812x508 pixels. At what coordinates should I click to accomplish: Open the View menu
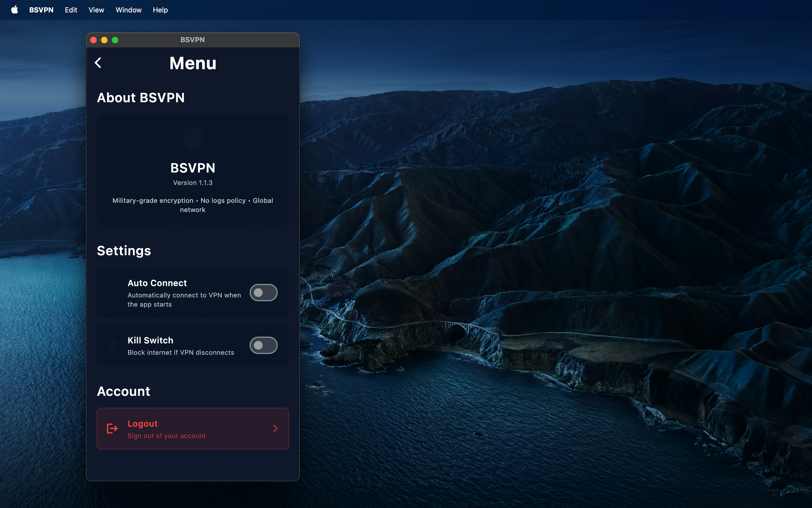pyautogui.click(x=96, y=10)
